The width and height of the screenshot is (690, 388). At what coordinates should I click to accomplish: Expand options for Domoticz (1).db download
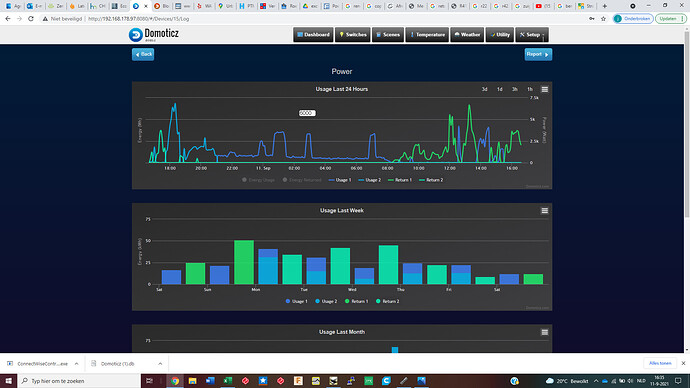160,364
